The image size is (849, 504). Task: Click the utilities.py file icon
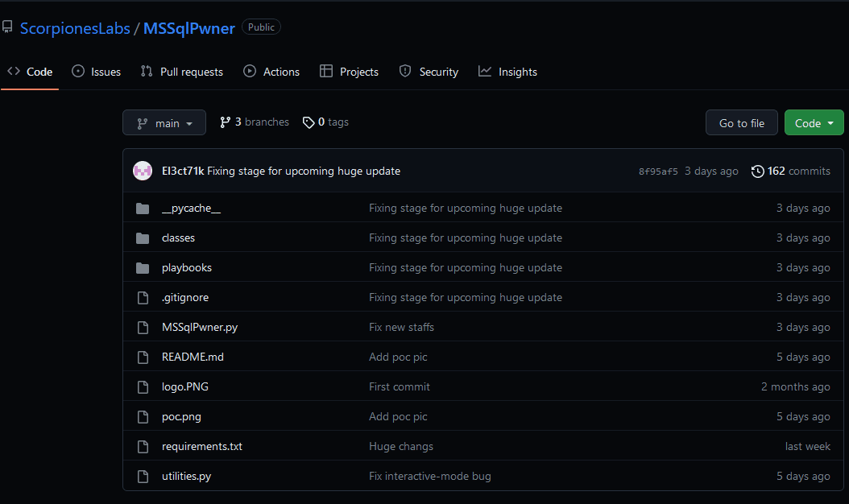(143, 477)
